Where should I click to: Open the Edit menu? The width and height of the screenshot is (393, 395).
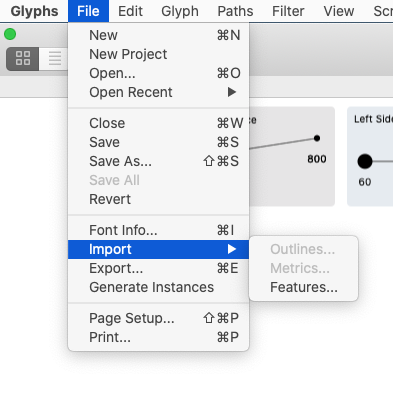tap(130, 11)
